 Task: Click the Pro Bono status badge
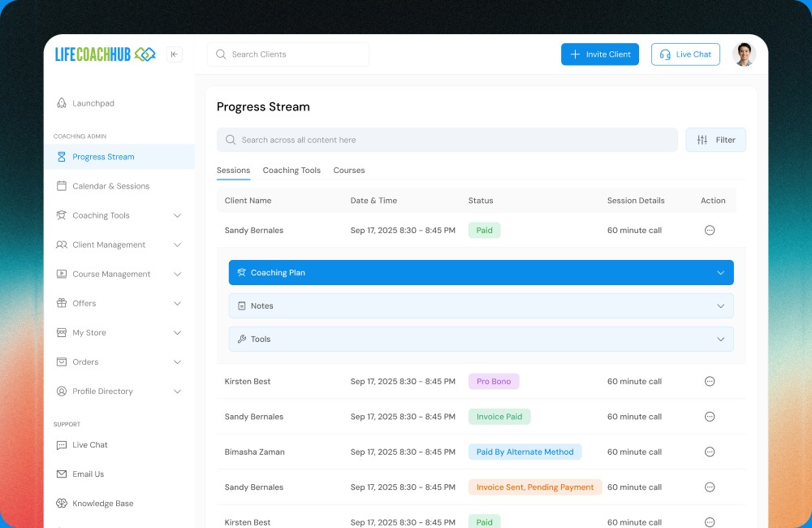tap(494, 381)
